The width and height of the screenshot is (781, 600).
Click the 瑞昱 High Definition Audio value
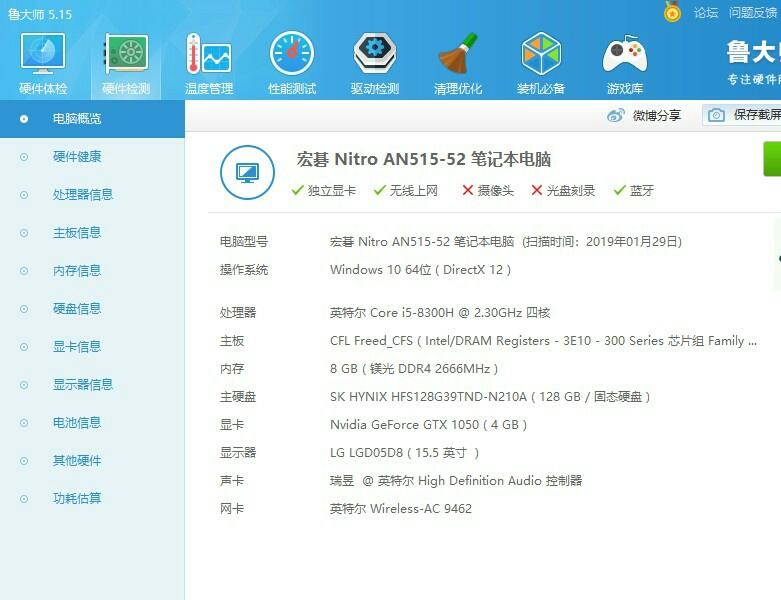pyautogui.click(x=456, y=481)
